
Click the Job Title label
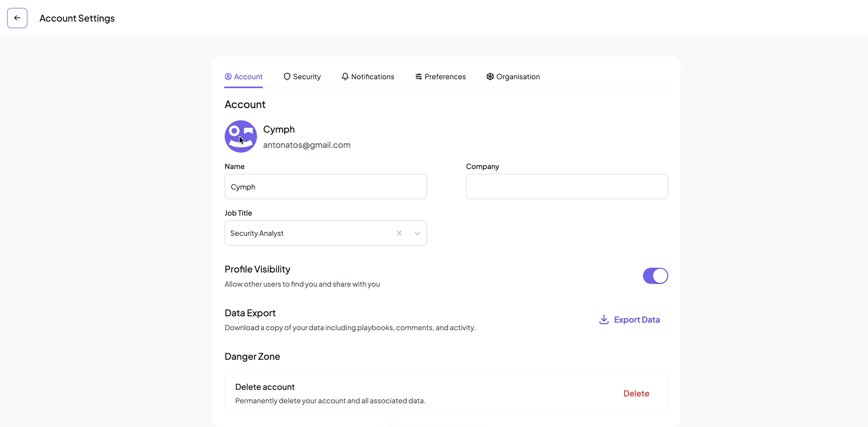pos(238,213)
